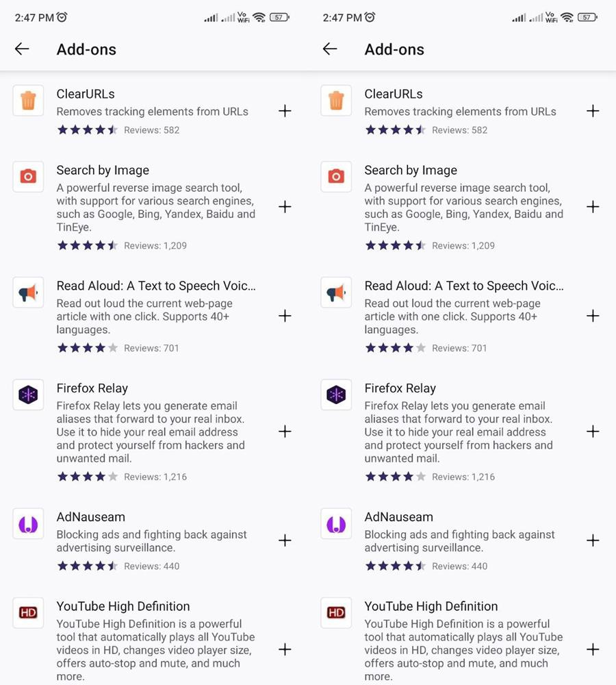The width and height of the screenshot is (616, 685).
Task: Add YouTube High Definition via plus, right screen
Action: pos(593,649)
